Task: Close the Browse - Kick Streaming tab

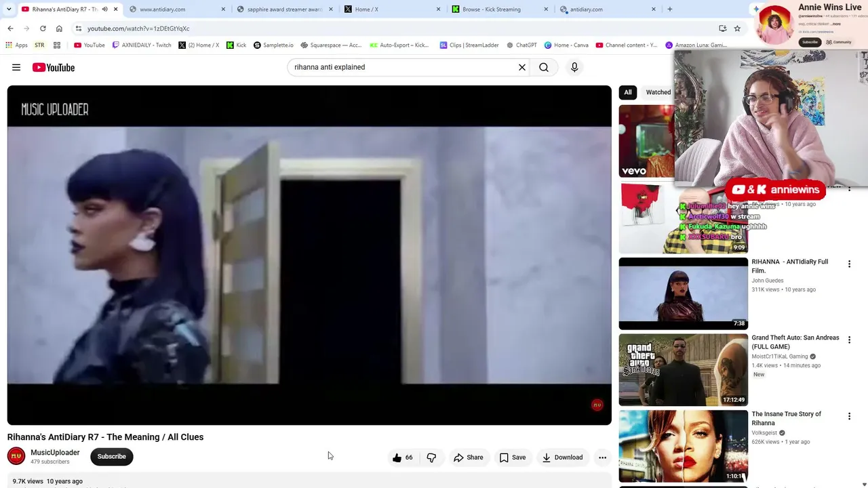Action: 546,9
